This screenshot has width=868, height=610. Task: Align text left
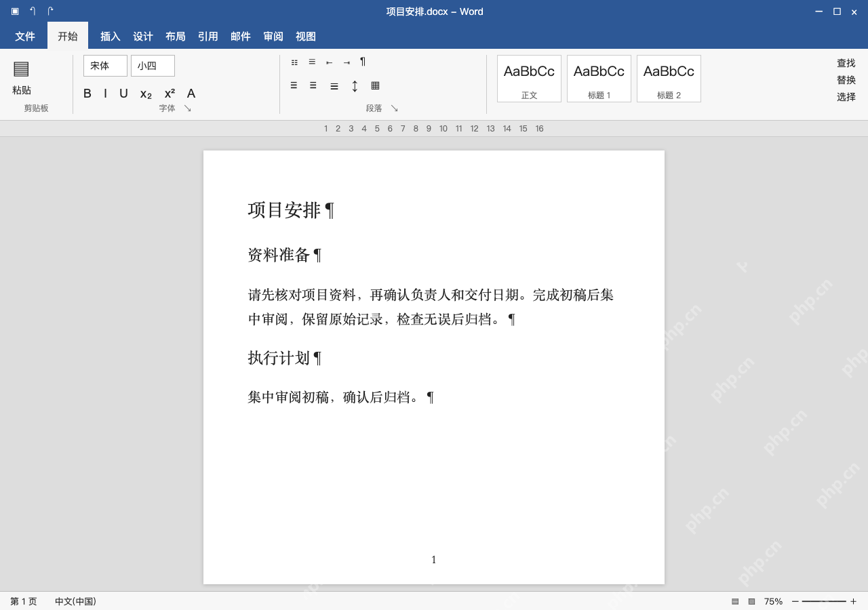click(x=294, y=85)
